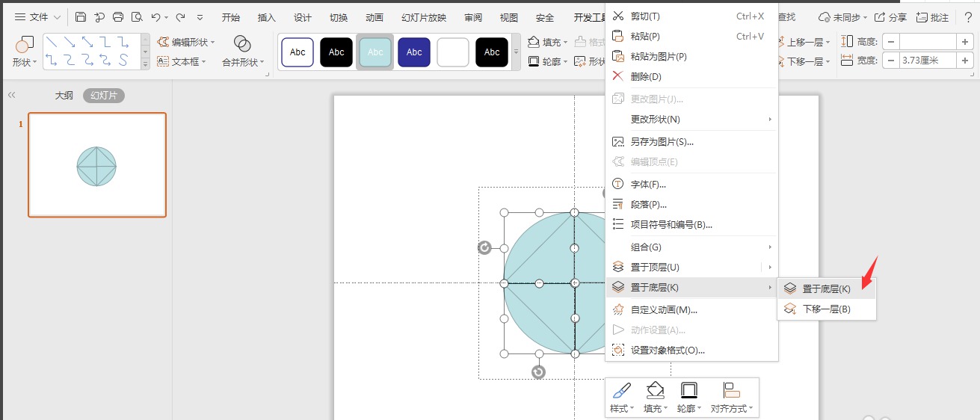This screenshot has width=980, height=420.
Task: Click 编辑形状 edit shape icon
Action: coord(164,43)
